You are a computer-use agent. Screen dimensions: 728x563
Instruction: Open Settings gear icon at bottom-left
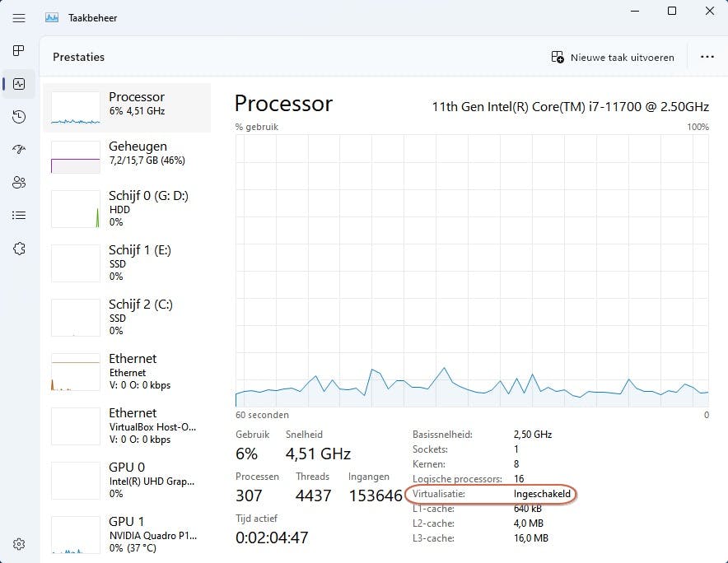(x=19, y=543)
